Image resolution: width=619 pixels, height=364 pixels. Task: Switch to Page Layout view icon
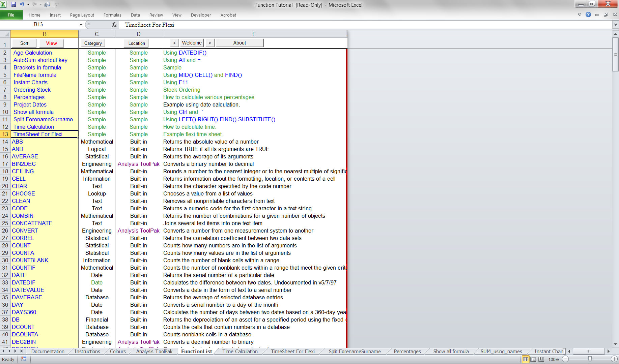coord(533,359)
